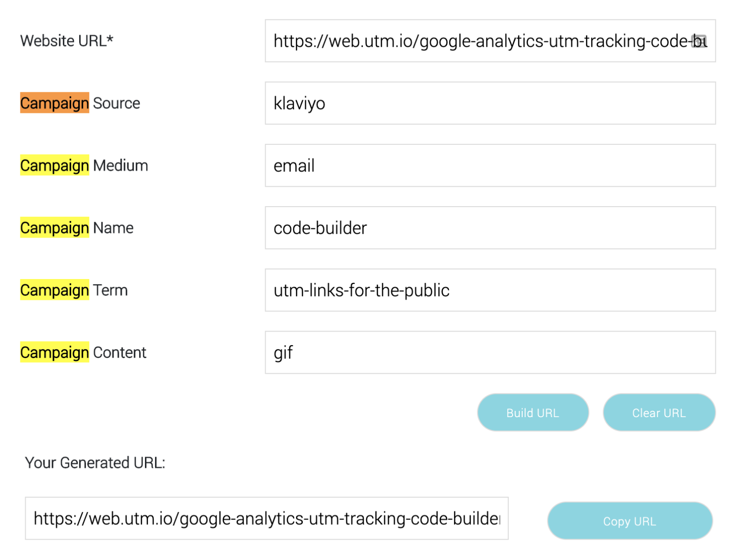742x560 pixels.
Task: Click the orange highlighted Campaign label
Action: pyautogui.click(x=54, y=103)
